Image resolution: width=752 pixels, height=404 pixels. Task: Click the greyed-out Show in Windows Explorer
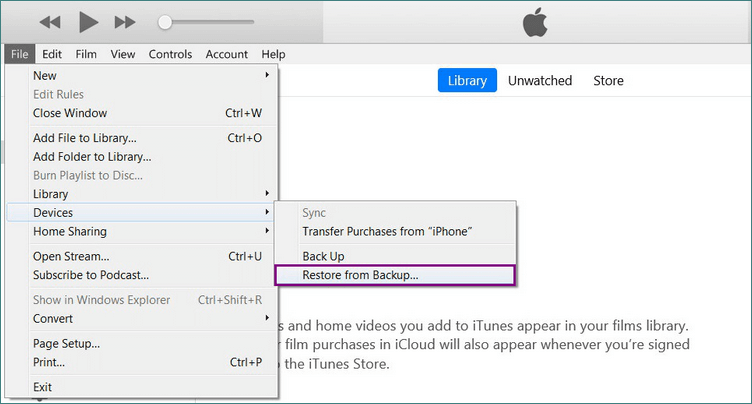click(x=141, y=300)
